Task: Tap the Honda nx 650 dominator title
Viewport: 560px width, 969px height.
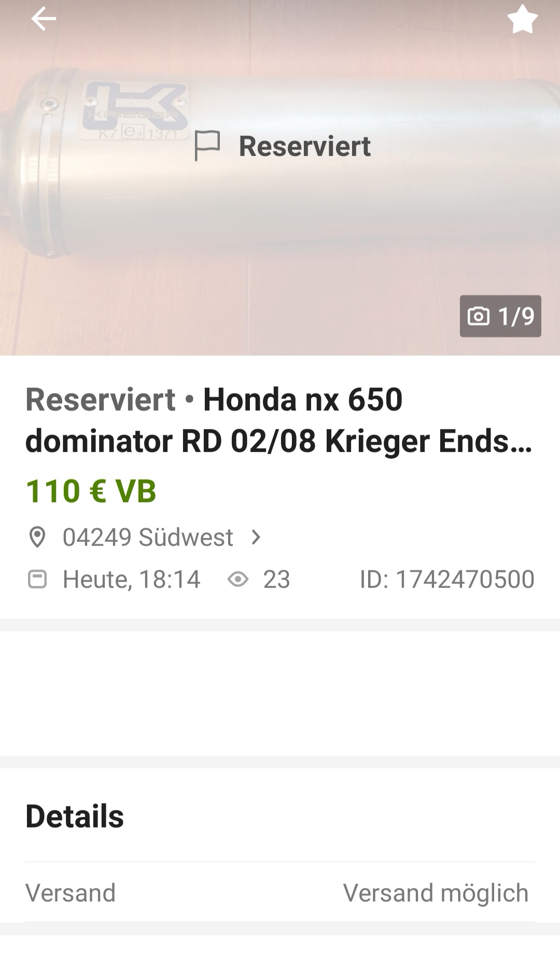Action: pyautogui.click(x=280, y=420)
